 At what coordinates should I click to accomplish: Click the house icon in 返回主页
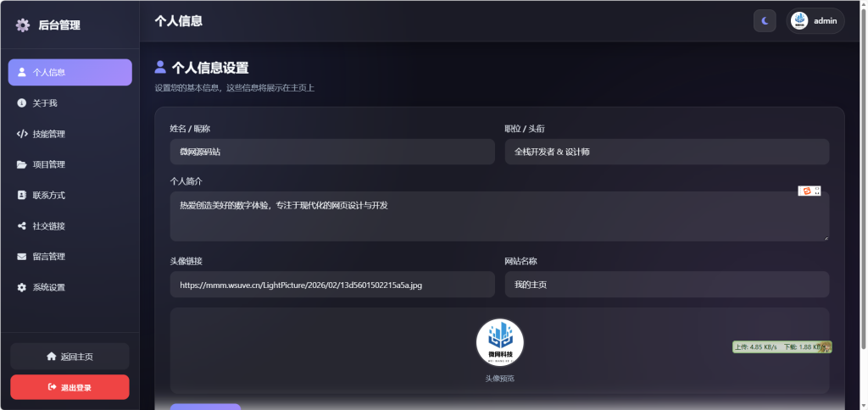point(52,357)
